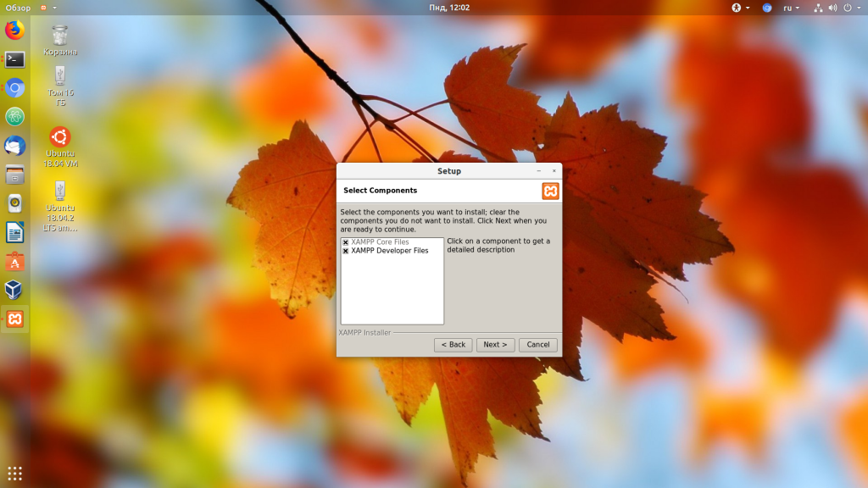Open Firefox from the dock
Viewport: 868px width, 488px height.
point(15,30)
